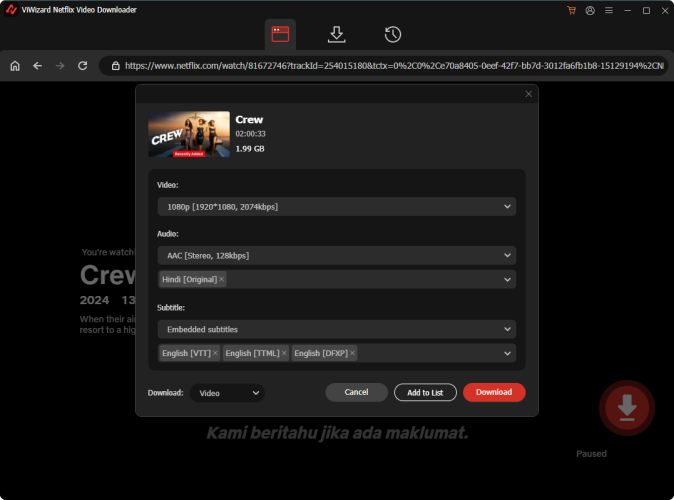This screenshot has height=500, width=674.
Task: Remove the English [DFXP] subtitle tag
Action: pos(352,353)
